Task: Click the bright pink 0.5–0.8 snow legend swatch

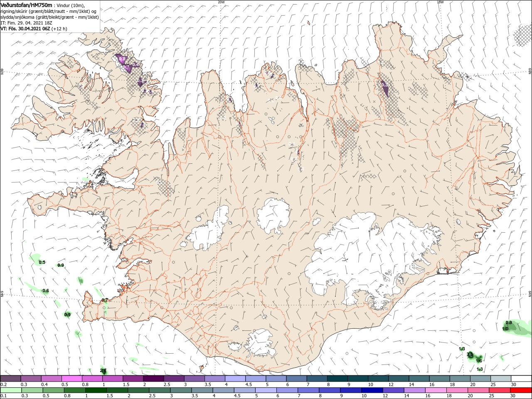Action: (71, 379)
